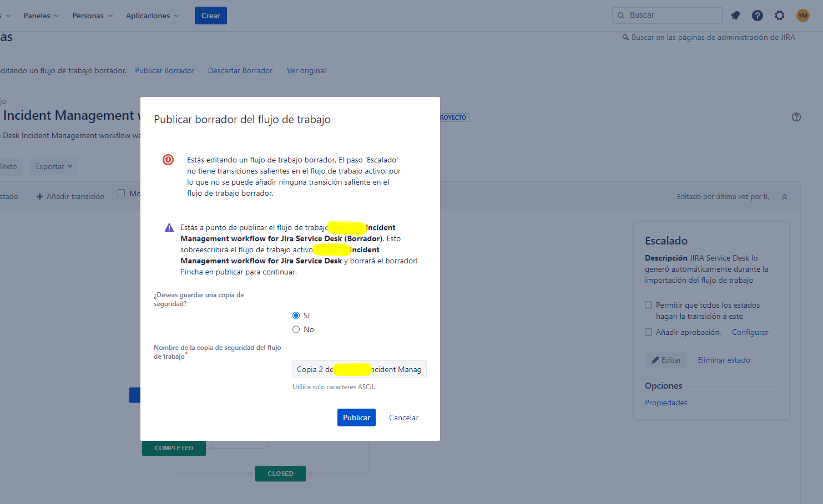
Task: Click Publicar to publish the draft
Action: coord(356,418)
